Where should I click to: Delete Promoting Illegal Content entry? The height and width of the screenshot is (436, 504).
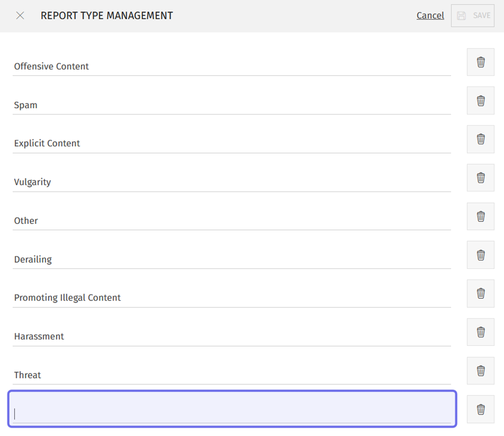pyautogui.click(x=481, y=294)
